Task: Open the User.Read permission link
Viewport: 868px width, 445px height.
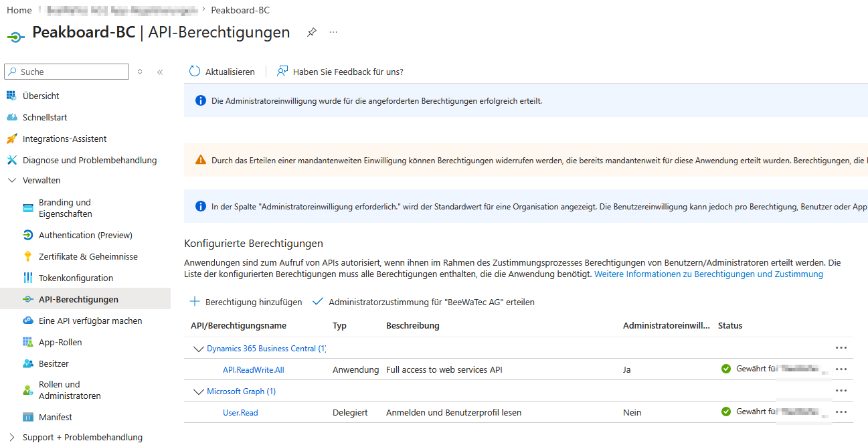Action: [x=240, y=412]
